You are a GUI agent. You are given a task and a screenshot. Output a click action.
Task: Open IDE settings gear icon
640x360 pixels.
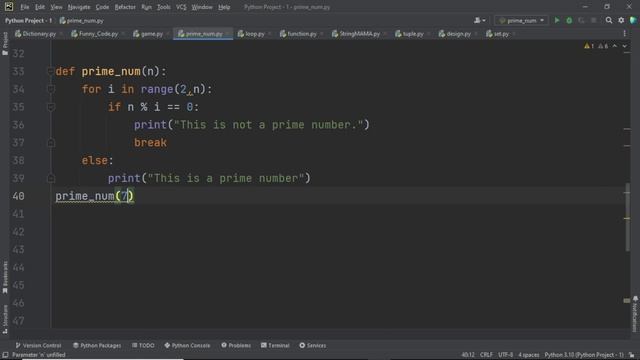(x=621, y=20)
